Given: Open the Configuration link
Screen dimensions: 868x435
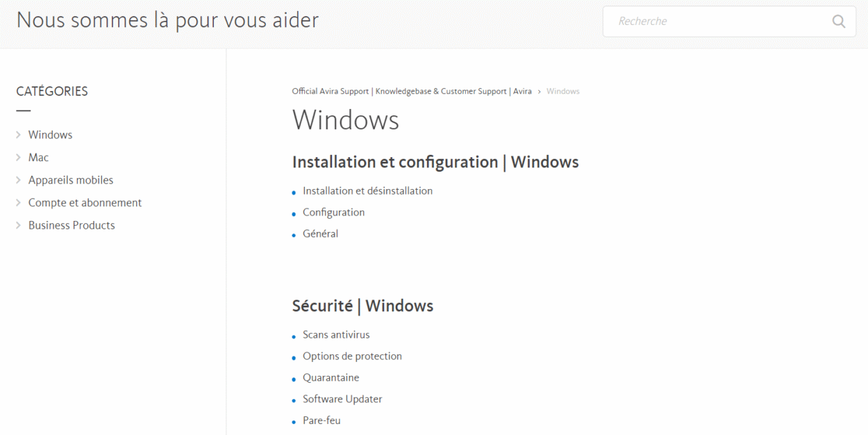Looking at the screenshot, I should [x=333, y=213].
